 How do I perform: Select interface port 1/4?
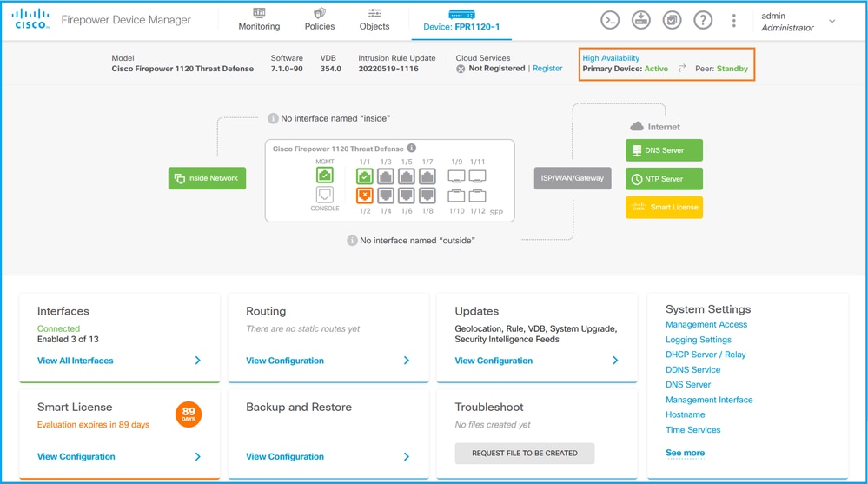[386, 196]
